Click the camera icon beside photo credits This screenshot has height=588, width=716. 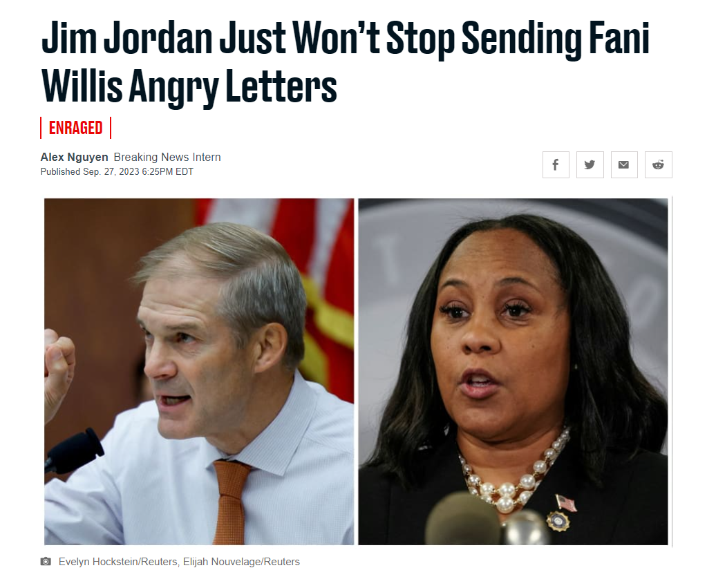pos(46,562)
